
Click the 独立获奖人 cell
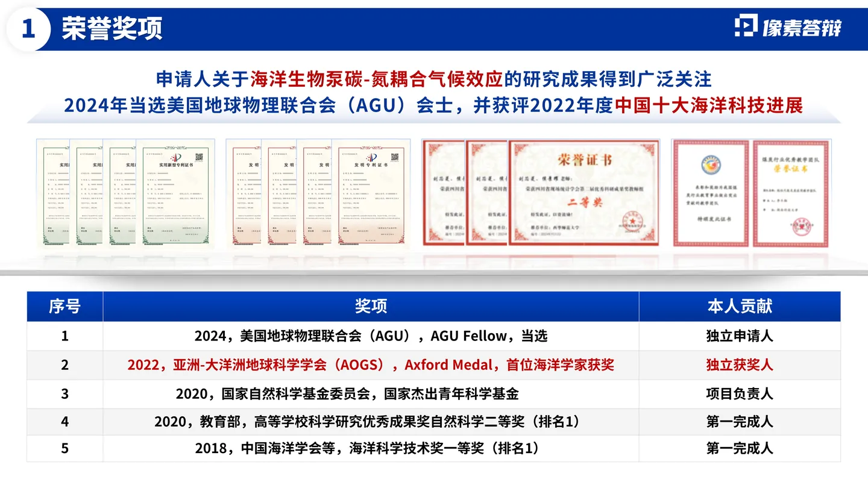coord(740,365)
